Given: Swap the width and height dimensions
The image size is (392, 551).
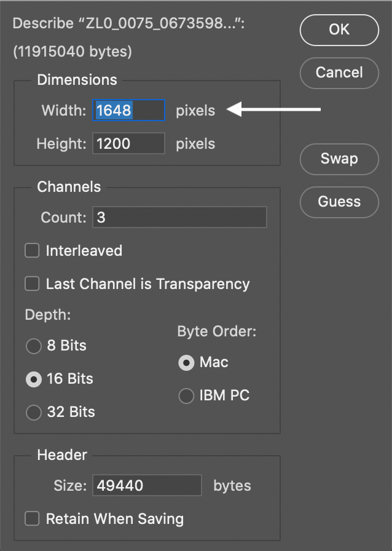Looking at the screenshot, I should [339, 159].
